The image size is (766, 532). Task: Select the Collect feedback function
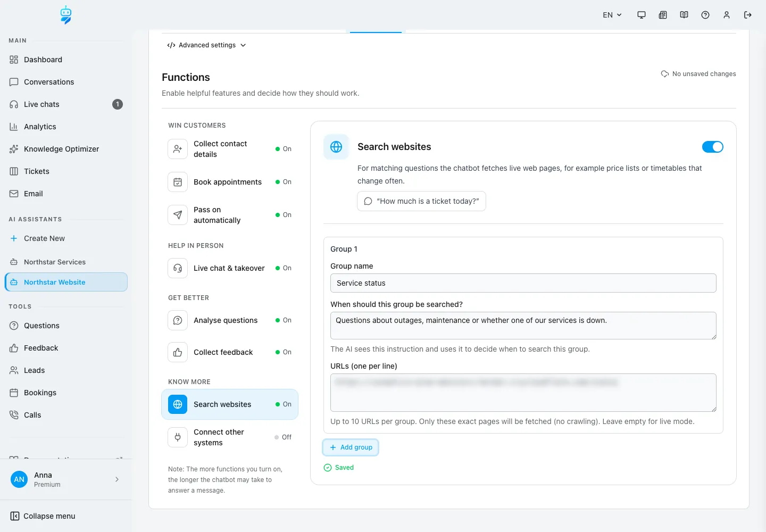tap(230, 352)
